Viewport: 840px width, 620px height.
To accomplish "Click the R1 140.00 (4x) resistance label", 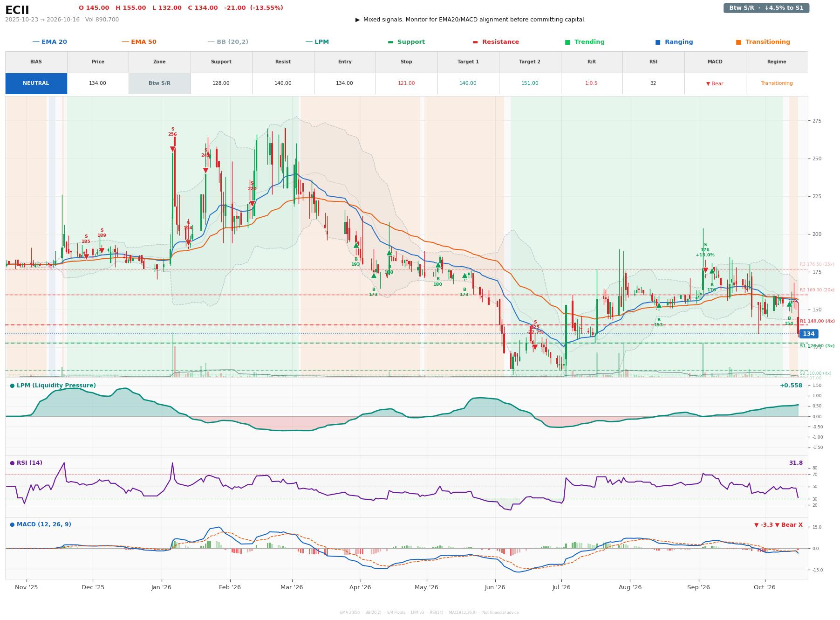I will [x=817, y=321].
